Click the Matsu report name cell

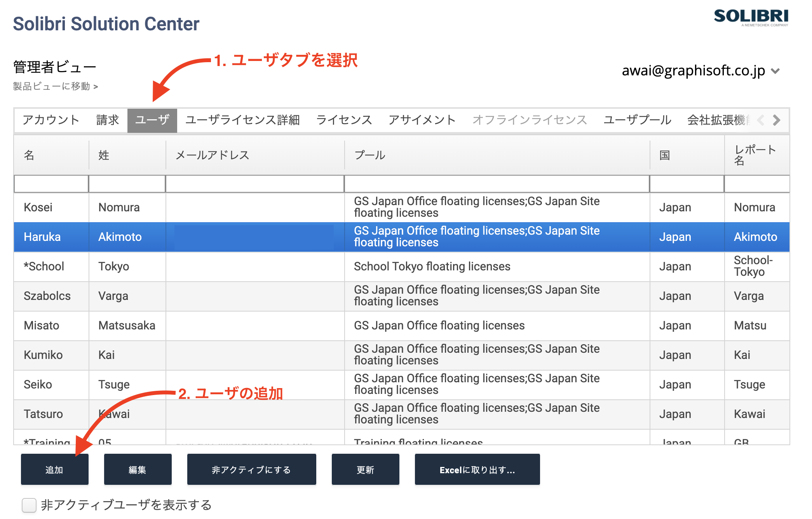tap(757, 326)
